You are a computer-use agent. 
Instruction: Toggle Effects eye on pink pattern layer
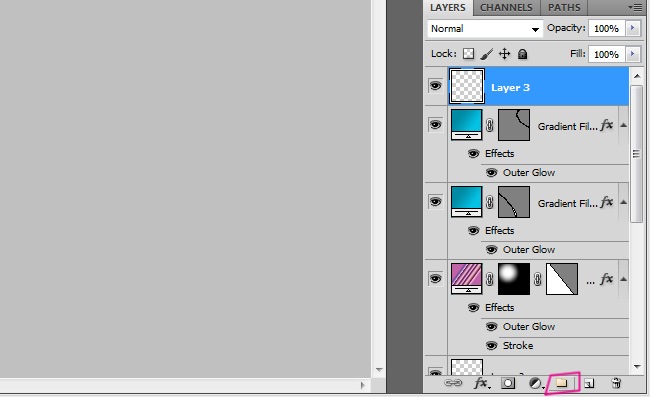click(473, 308)
